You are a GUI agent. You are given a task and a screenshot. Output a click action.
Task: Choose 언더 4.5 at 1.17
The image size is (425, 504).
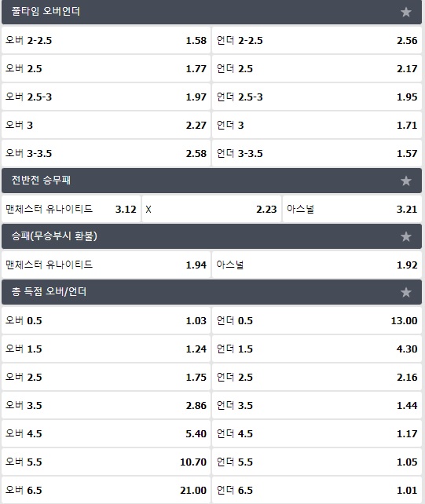click(x=317, y=433)
